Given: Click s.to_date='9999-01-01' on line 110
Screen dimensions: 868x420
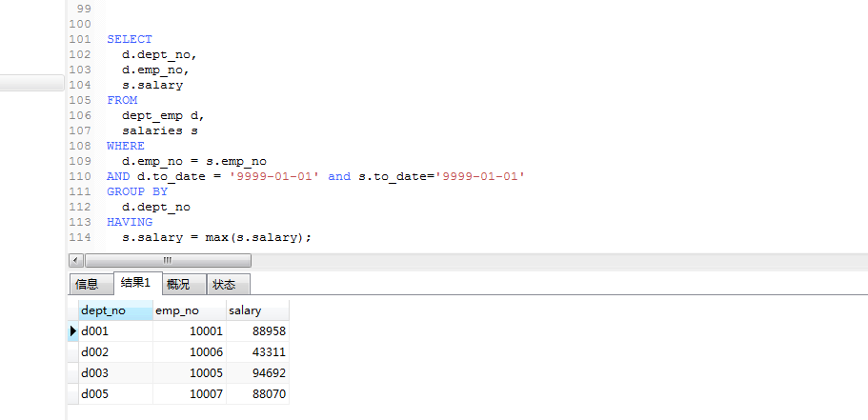Looking at the screenshot, I should 442,176.
